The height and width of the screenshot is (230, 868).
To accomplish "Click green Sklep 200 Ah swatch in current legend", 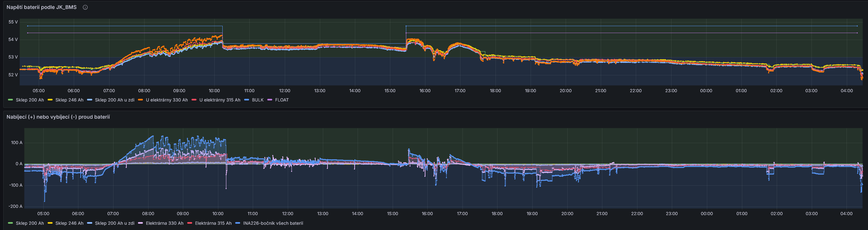I will click(x=10, y=223).
